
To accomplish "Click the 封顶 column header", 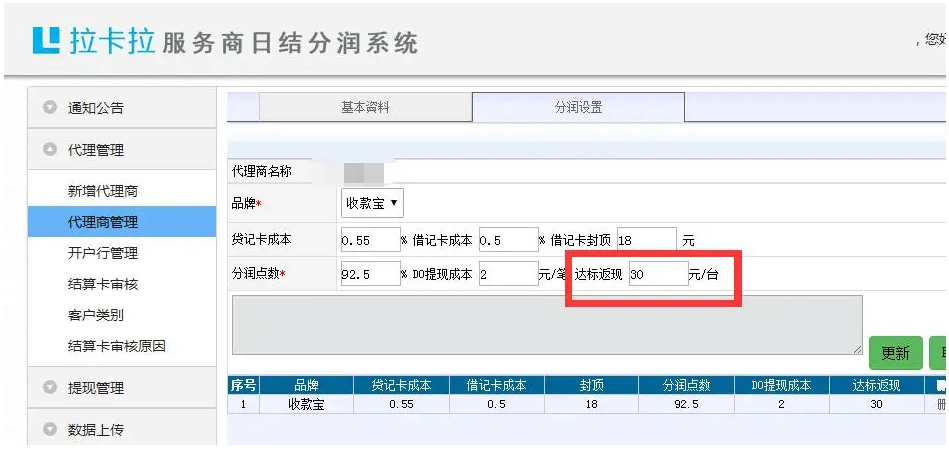I will 591,385.
